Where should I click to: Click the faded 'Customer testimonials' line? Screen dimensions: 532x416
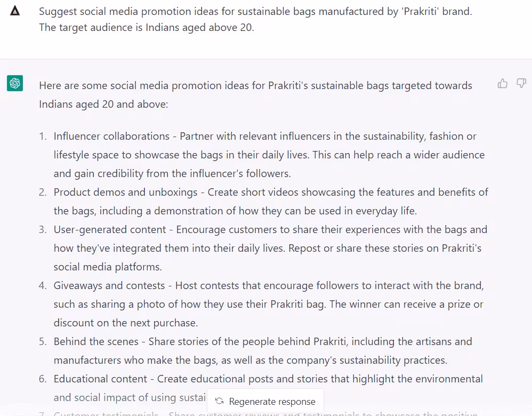coord(107,413)
